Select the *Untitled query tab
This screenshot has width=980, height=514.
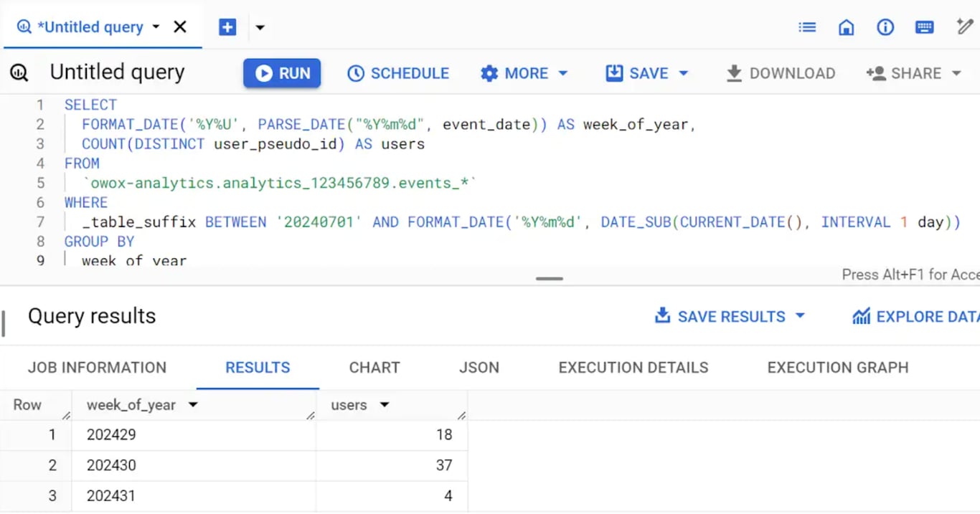(90, 27)
